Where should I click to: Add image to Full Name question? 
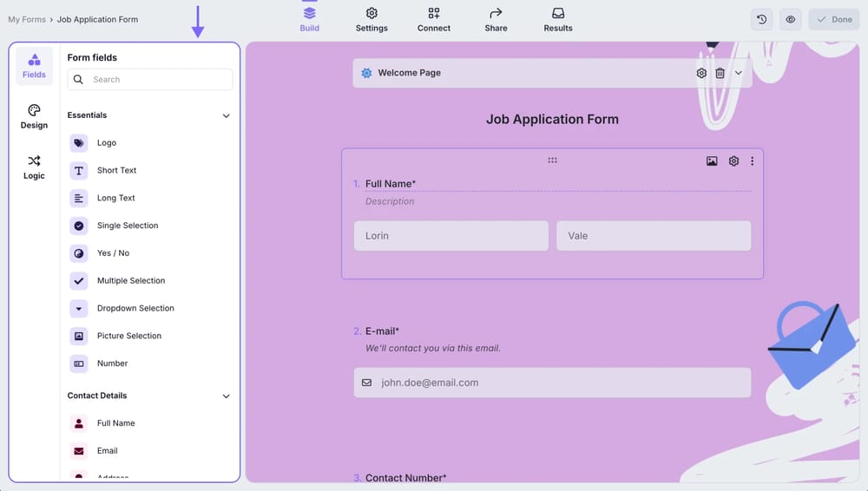click(x=712, y=161)
